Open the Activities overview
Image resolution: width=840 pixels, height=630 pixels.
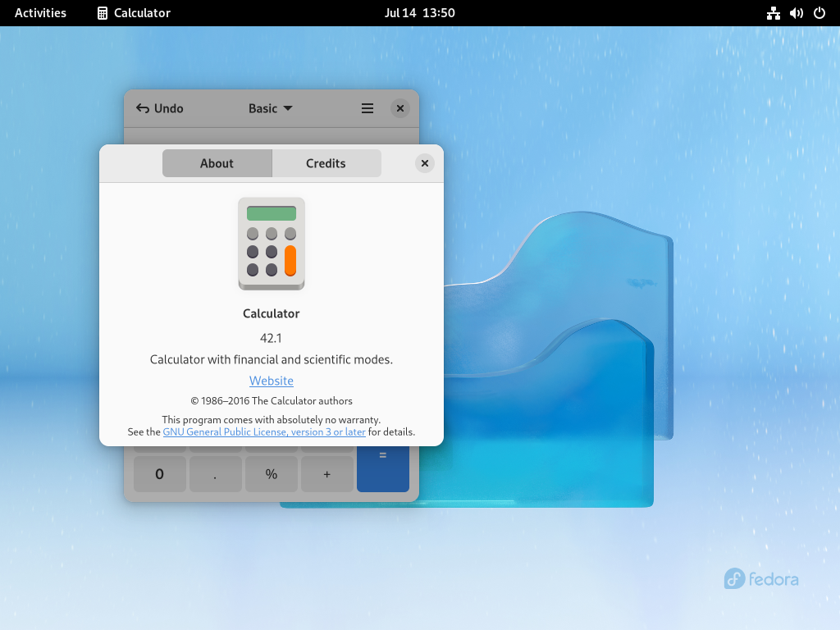(x=41, y=13)
